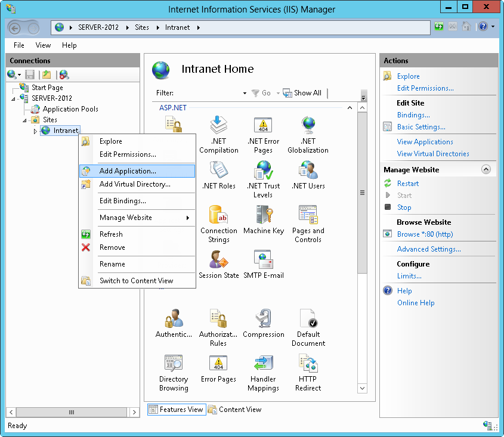Image resolution: width=504 pixels, height=437 pixels.
Task: Click the scroll down arrow in features list
Action: click(362, 388)
